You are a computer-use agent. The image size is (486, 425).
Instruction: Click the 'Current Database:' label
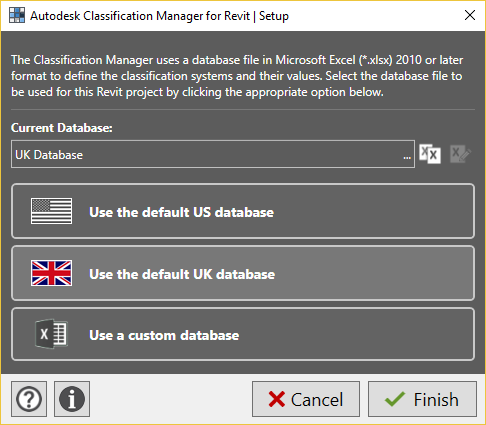pyautogui.click(x=62, y=128)
